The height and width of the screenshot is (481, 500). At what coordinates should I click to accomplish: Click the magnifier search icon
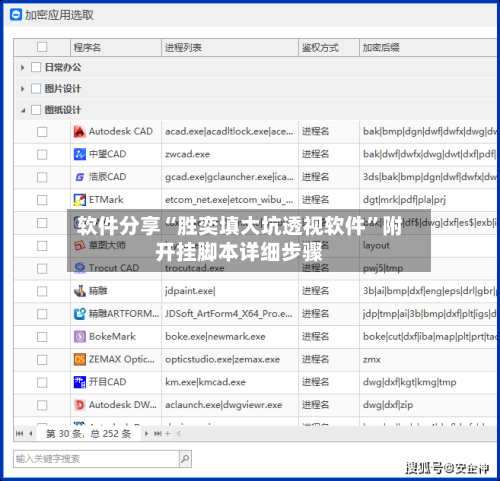(x=185, y=459)
